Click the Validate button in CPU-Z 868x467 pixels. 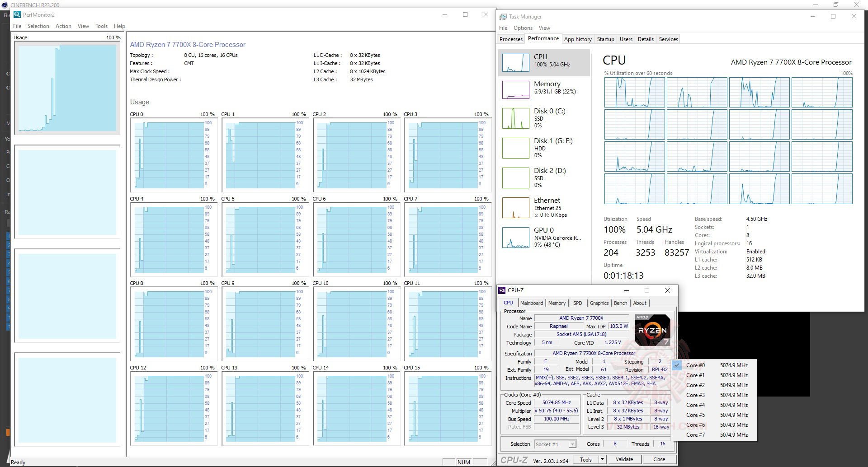tap(624, 460)
